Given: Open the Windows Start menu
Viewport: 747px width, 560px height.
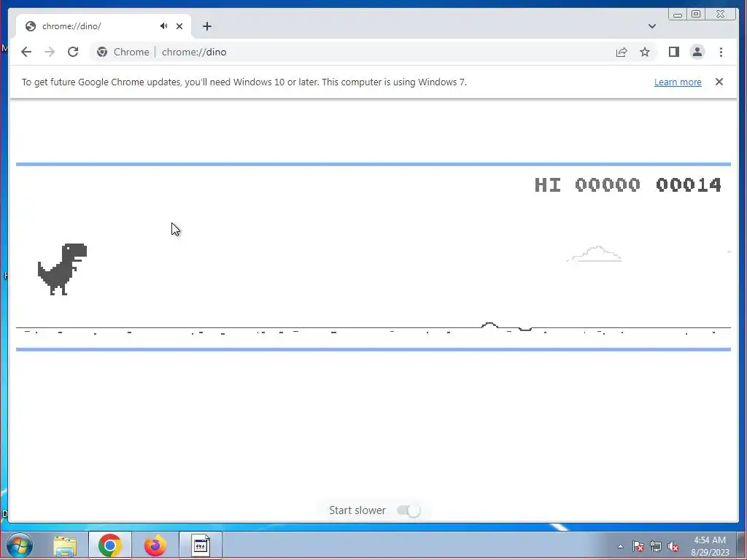Looking at the screenshot, I should 19,545.
